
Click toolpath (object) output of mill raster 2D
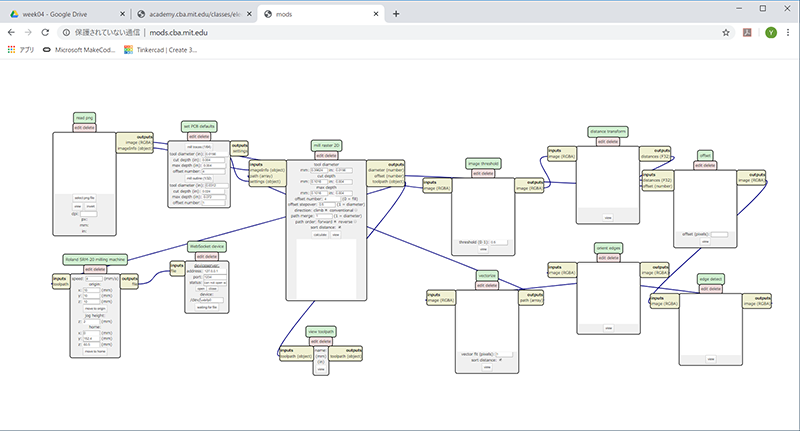[388, 182]
